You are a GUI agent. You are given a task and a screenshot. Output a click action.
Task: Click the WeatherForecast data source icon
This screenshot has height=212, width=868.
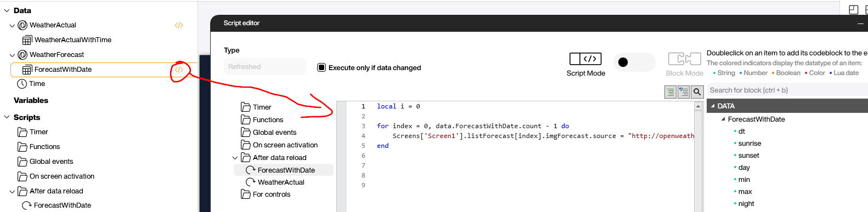22,55
